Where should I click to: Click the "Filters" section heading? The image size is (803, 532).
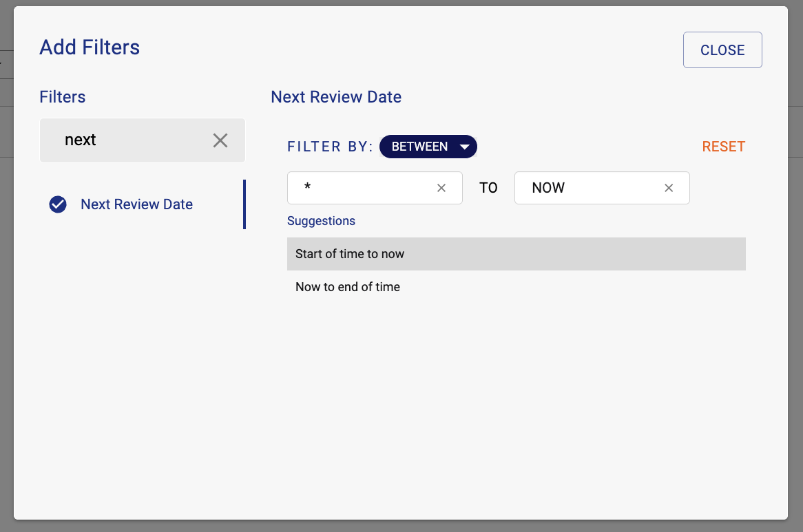tap(63, 97)
